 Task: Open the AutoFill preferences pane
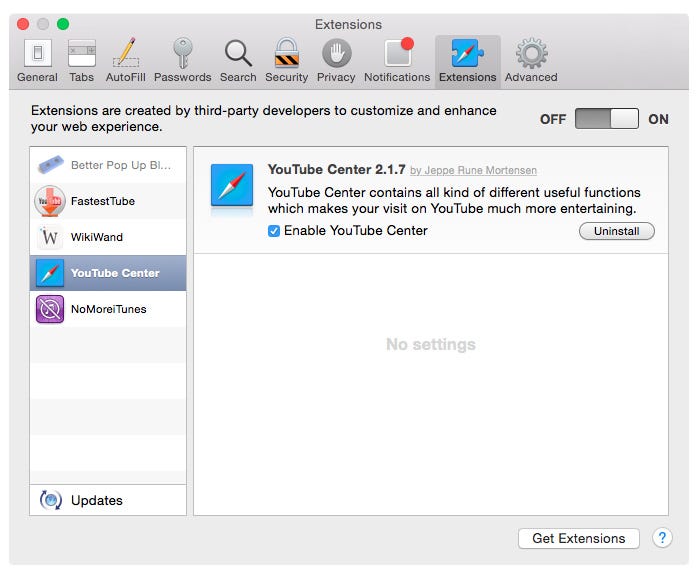click(126, 61)
